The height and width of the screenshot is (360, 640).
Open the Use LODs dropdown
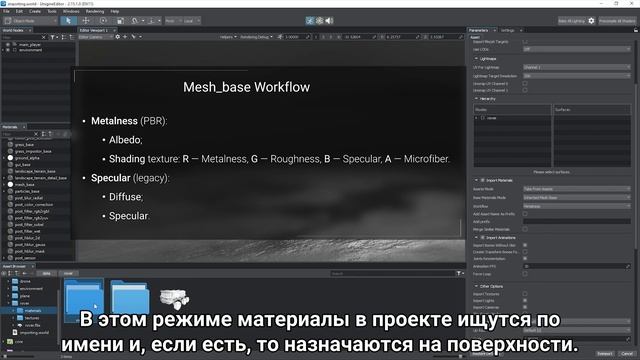pos(577,49)
